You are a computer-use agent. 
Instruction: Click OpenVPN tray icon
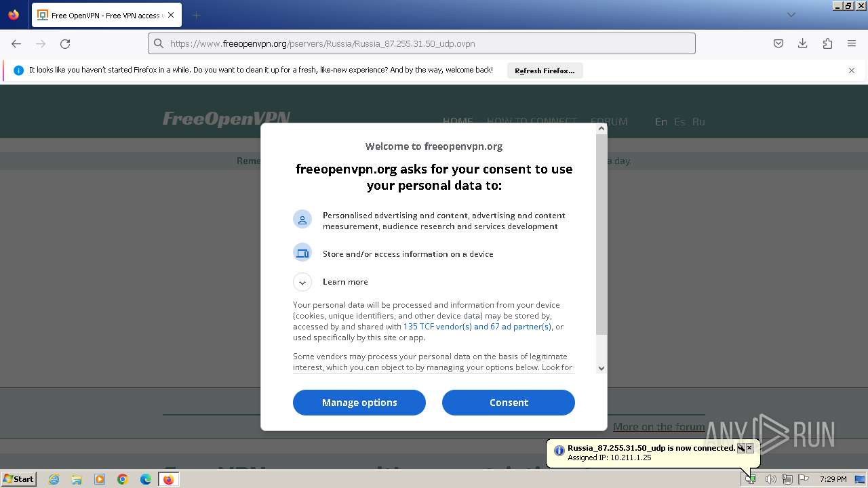tap(751, 479)
